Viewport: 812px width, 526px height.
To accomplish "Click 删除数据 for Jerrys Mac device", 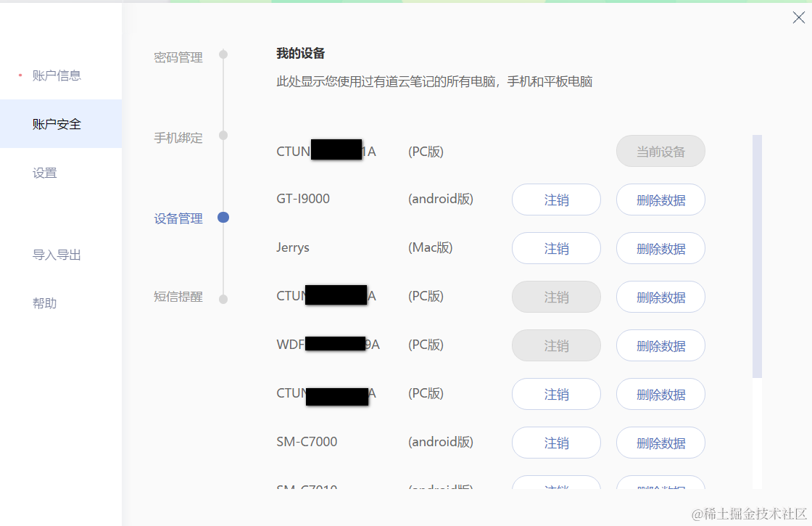I will 660,248.
